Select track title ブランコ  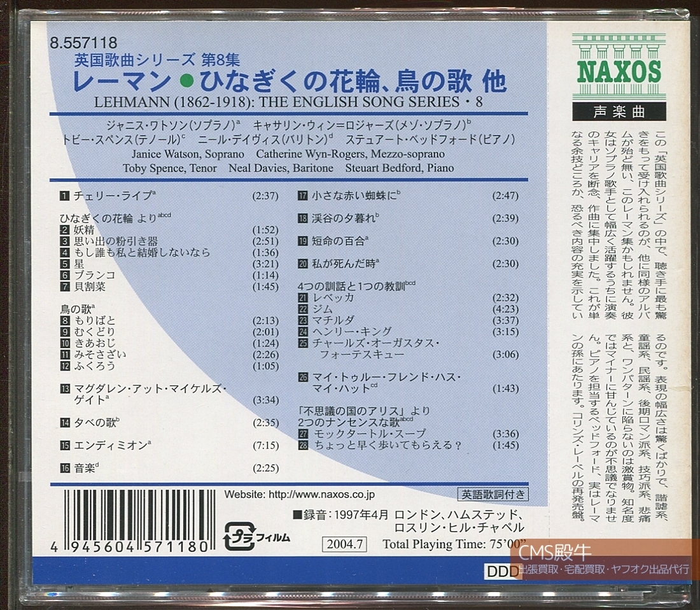coord(95,275)
